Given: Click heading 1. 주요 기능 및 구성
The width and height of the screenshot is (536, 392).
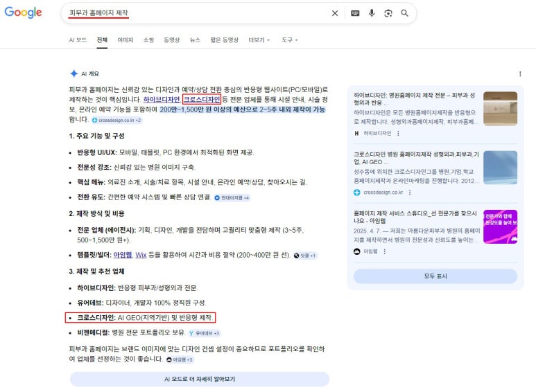Looking at the screenshot, I should click(x=97, y=136).
